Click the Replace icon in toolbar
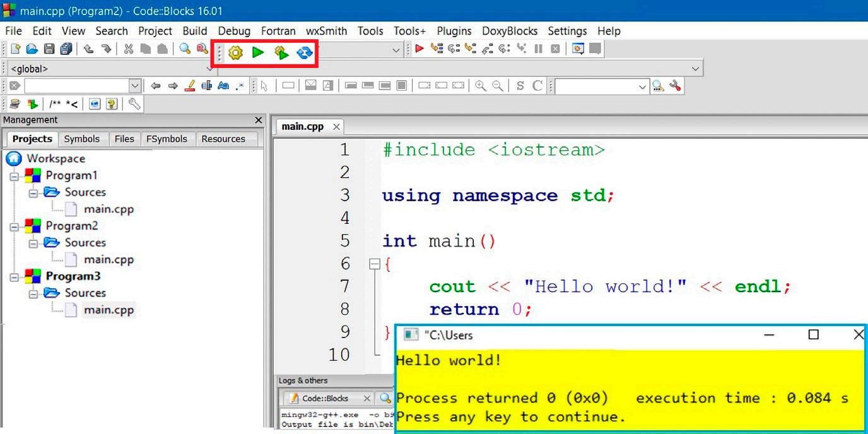 tap(202, 49)
